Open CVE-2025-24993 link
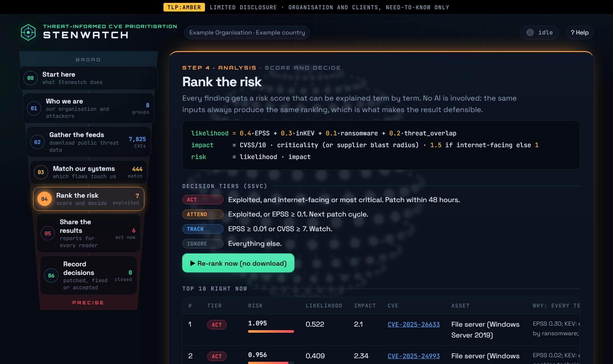Screen dimensions: 613x364 click(413, 356)
